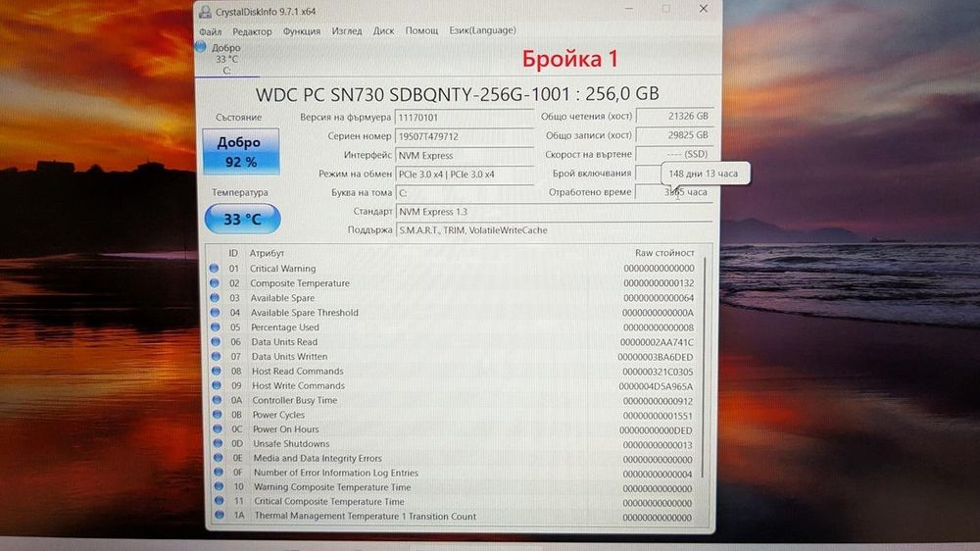Open the Език(Language) menu
The image size is (980, 551).
tap(482, 30)
